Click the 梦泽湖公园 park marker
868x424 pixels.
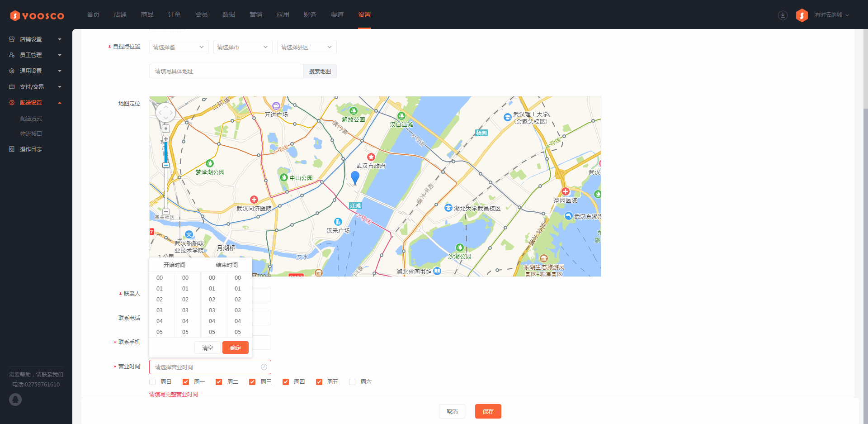point(210,163)
